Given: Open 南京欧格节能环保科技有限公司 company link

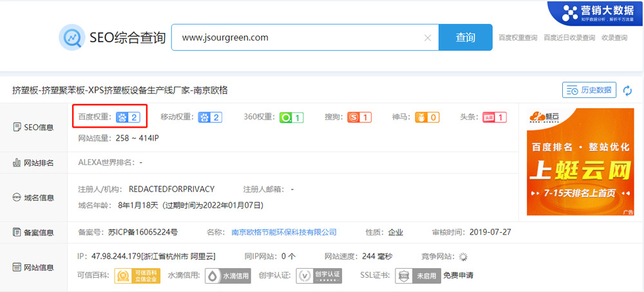Looking at the screenshot, I should 283,232.
